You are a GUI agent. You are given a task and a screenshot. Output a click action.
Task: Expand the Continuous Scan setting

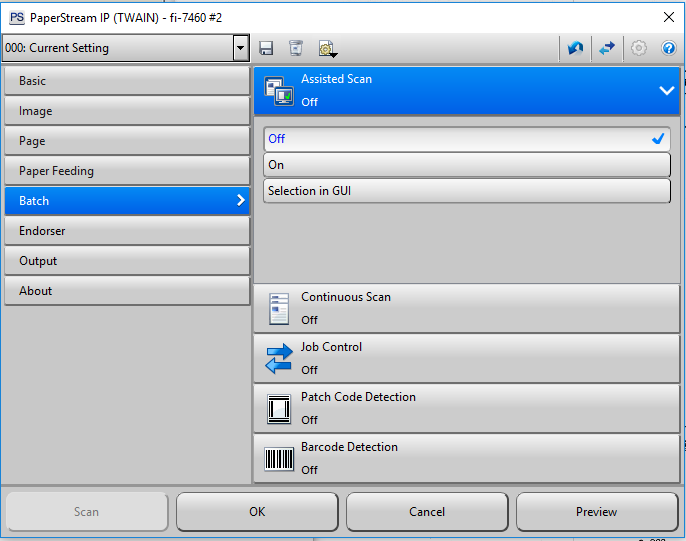(x=466, y=308)
